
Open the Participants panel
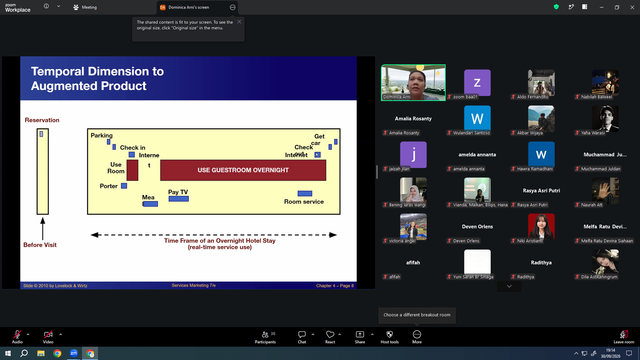pos(265,337)
